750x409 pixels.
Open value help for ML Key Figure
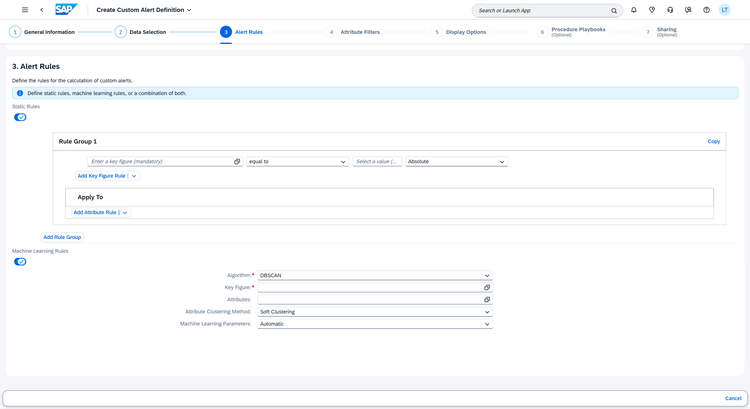[487, 287]
